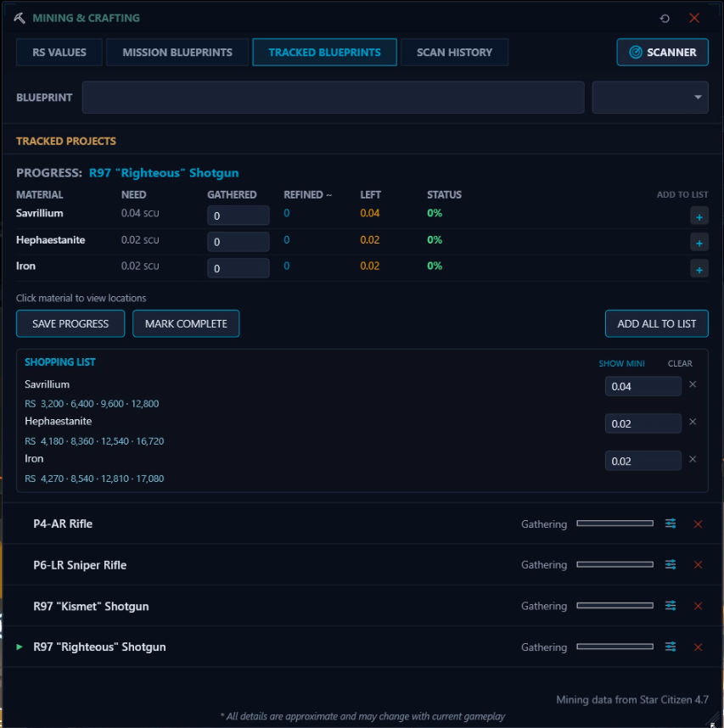Select the Tracked Blueprints tab
The height and width of the screenshot is (728, 724).
click(324, 52)
